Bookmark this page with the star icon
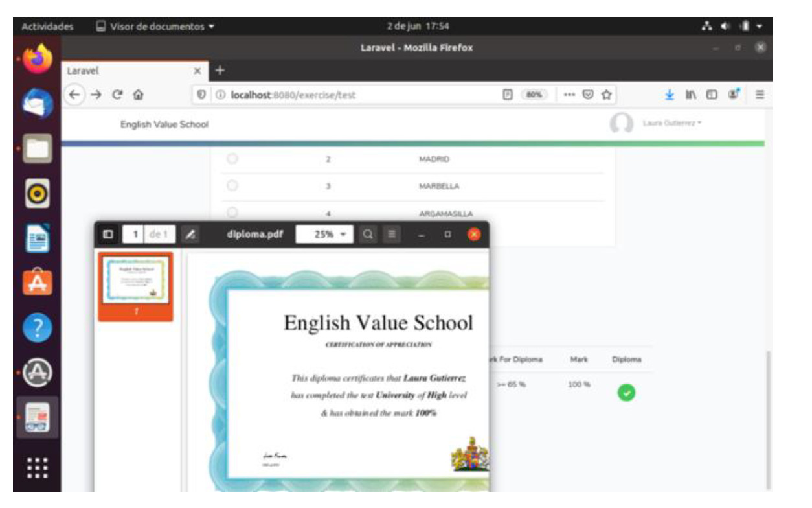812x508 pixels. click(x=606, y=95)
